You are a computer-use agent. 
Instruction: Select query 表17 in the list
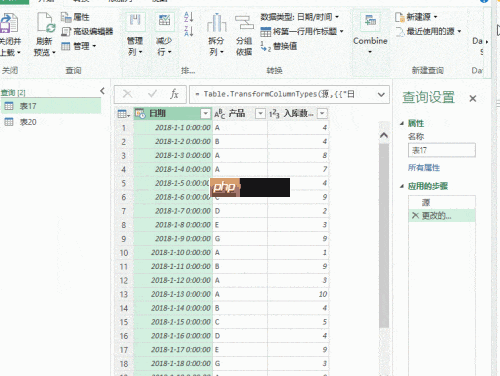(x=51, y=106)
